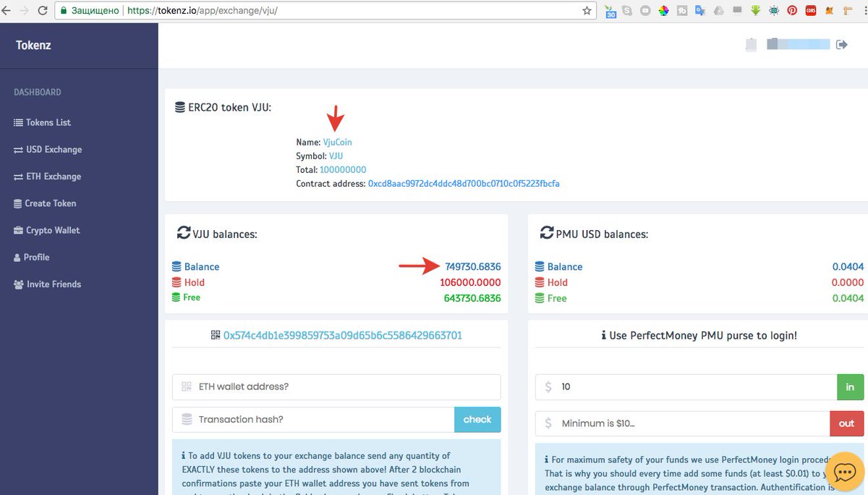Image resolution: width=868 pixels, height=495 pixels.
Task: Open the Google Translate extension
Action: [699, 11]
